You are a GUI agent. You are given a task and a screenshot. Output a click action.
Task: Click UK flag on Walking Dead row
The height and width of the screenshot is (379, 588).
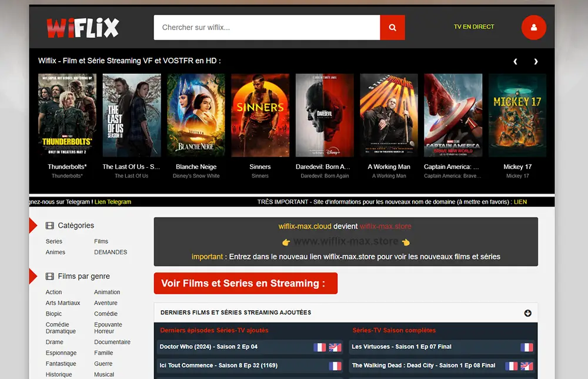tap(527, 366)
